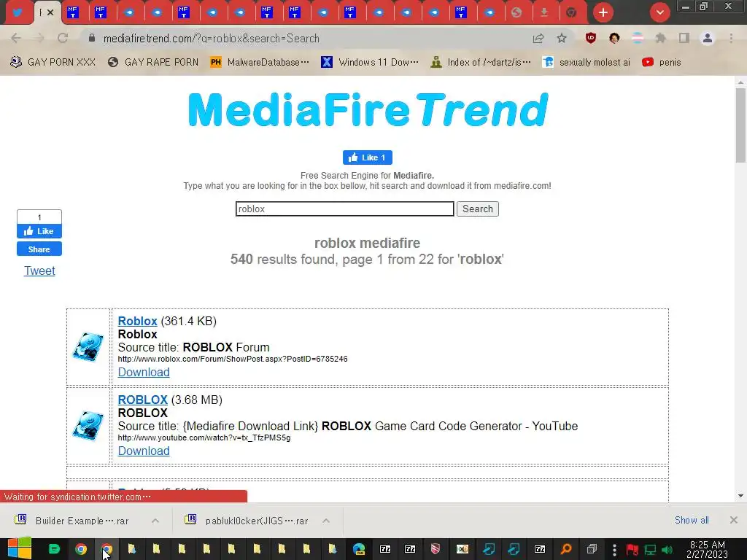Open the Builder Example .rar download
The image size is (747, 560).
click(72, 521)
